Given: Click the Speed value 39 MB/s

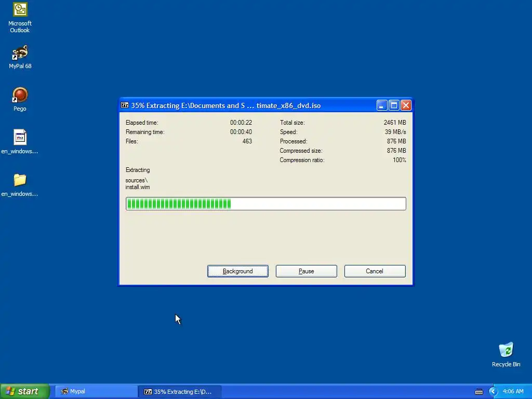Looking at the screenshot, I should (x=395, y=131).
